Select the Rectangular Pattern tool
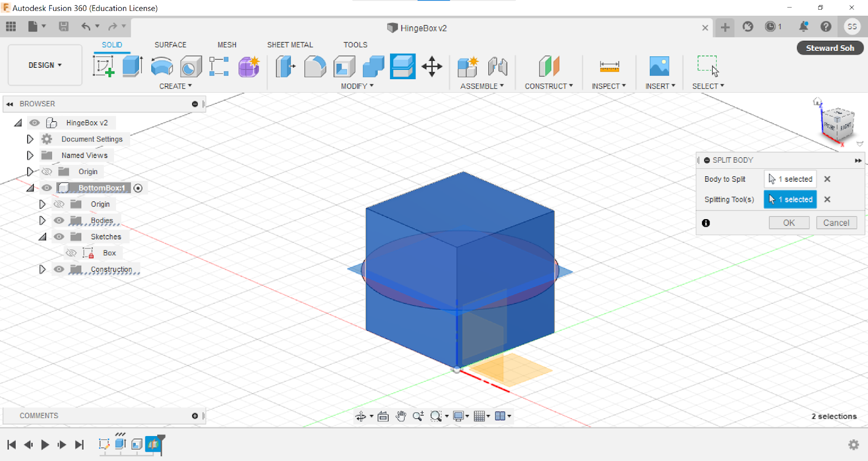Viewport: 868px width, 461px height. point(219,67)
